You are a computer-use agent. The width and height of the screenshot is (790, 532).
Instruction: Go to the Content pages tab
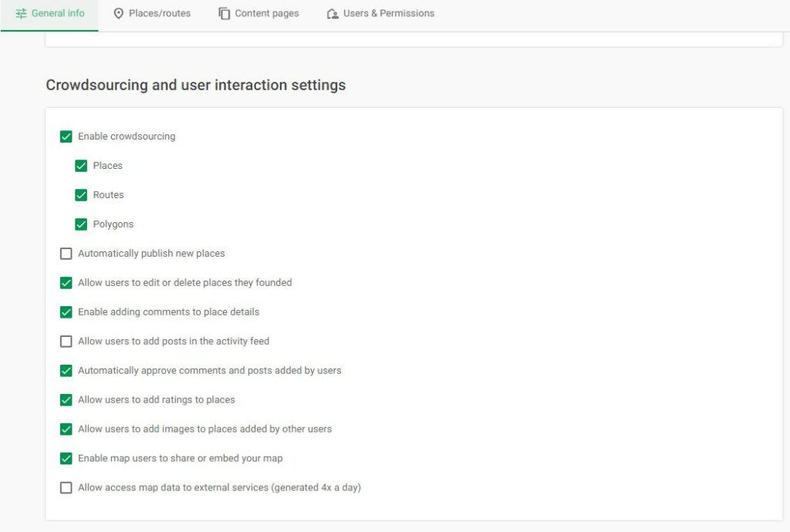pyautogui.click(x=258, y=14)
